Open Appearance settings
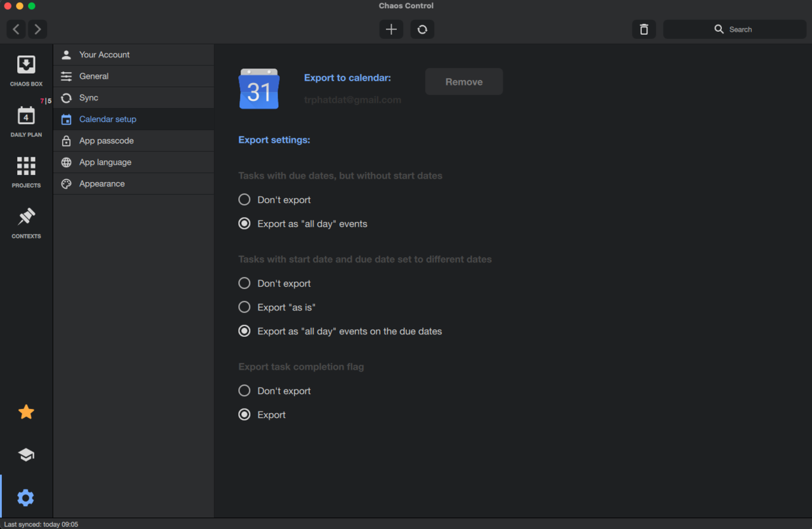This screenshot has width=812, height=529. pyautogui.click(x=133, y=184)
